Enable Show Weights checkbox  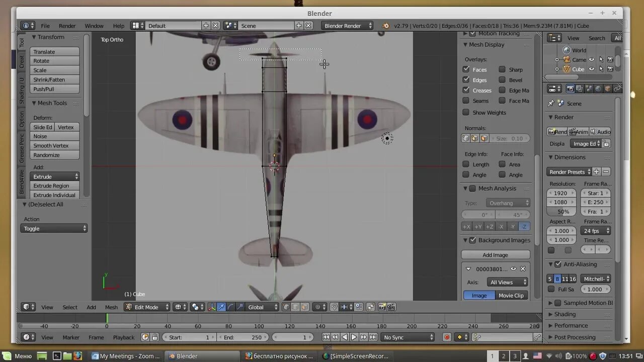tap(466, 112)
